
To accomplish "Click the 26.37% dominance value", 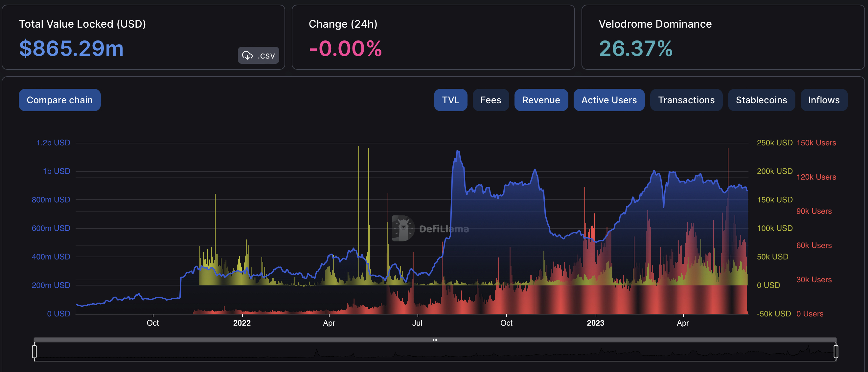I will 635,48.
